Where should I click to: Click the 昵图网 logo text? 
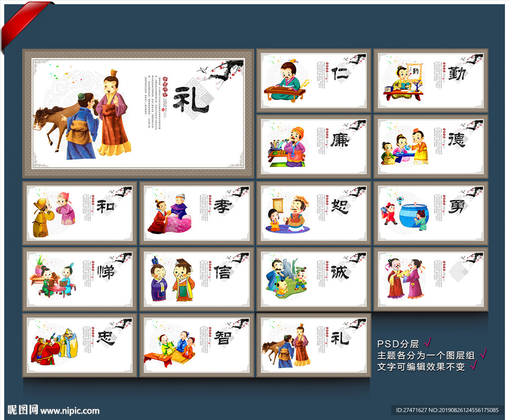tap(23, 410)
